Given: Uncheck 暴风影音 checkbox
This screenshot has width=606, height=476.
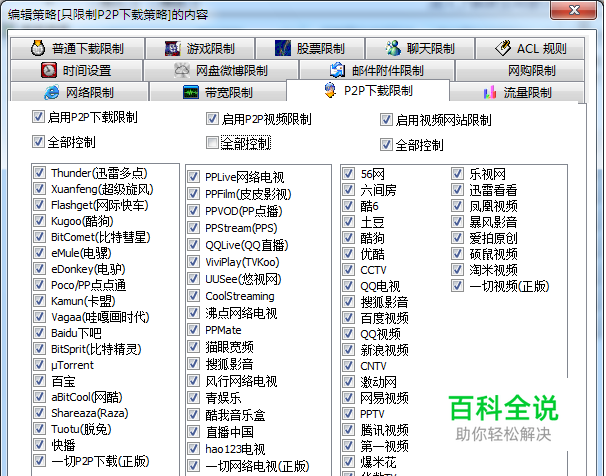Looking at the screenshot, I should [458, 222].
